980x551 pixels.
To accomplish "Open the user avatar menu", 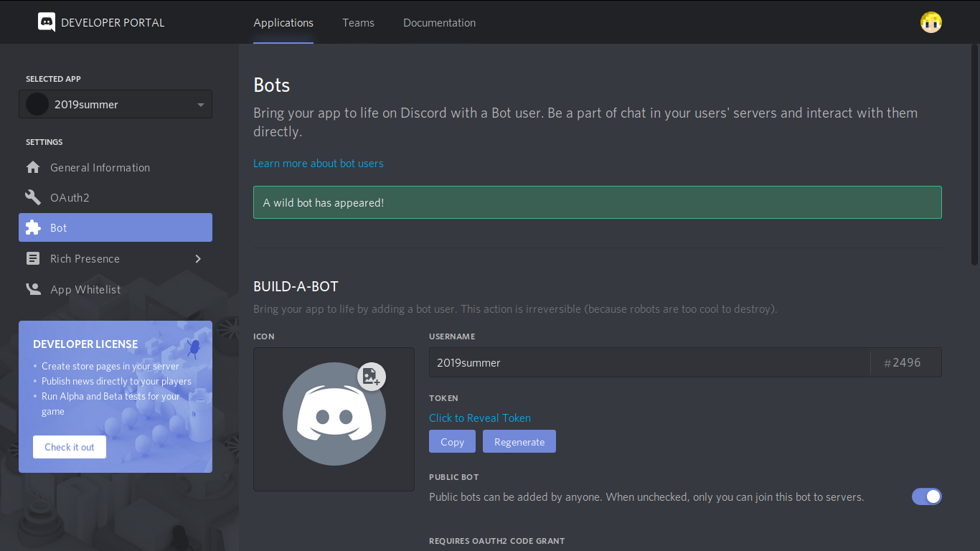I will [931, 22].
